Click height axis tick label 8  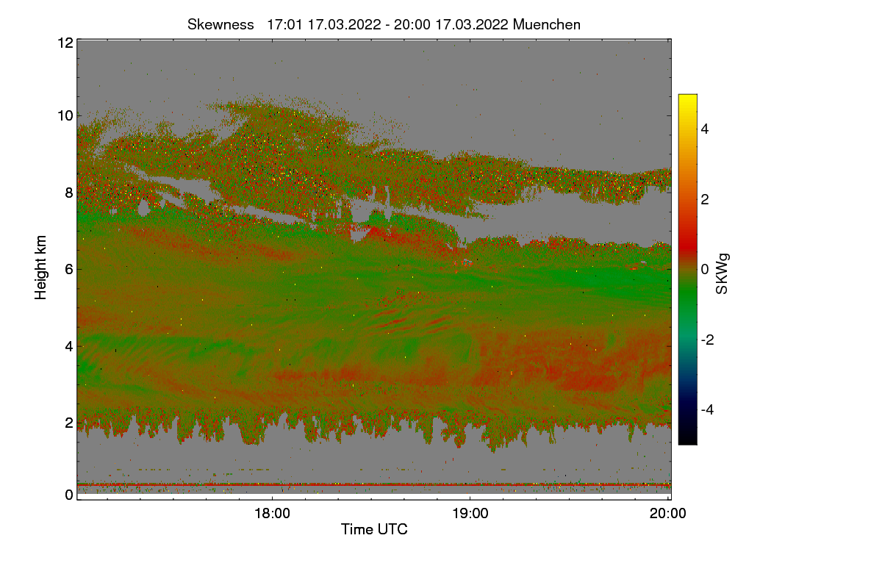[68, 193]
